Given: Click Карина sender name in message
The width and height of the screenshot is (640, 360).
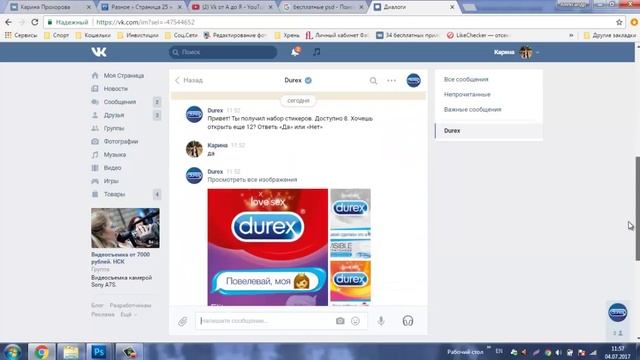Looking at the screenshot, I should (x=218, y=145).
